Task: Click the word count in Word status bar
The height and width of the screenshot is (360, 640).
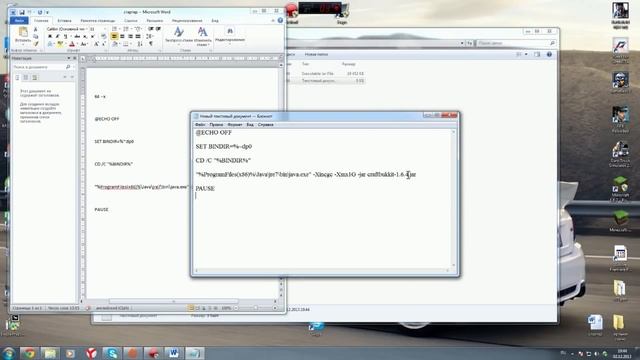Action: (x=63, y=308)
